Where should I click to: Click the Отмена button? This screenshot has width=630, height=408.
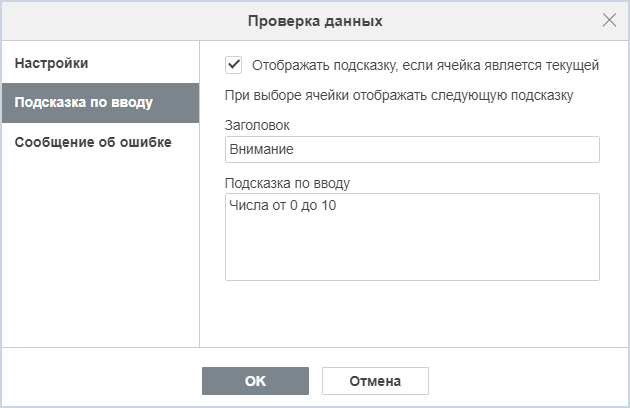click(375, 381)
